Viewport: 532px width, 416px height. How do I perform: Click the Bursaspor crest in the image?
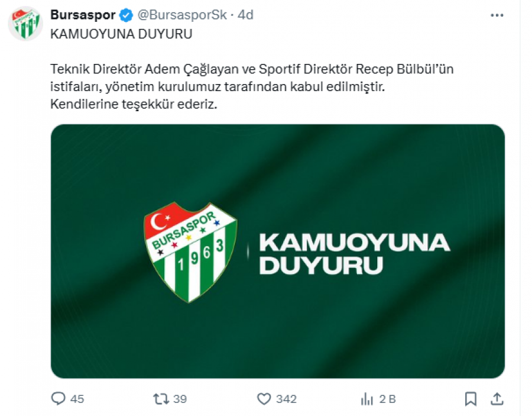click(x=190, y=252)
